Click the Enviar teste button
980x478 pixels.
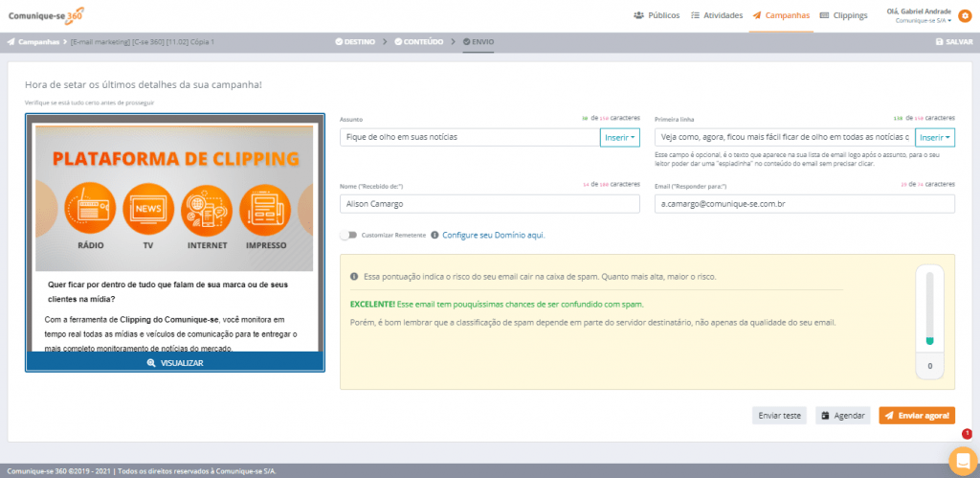tap(779, 416)
